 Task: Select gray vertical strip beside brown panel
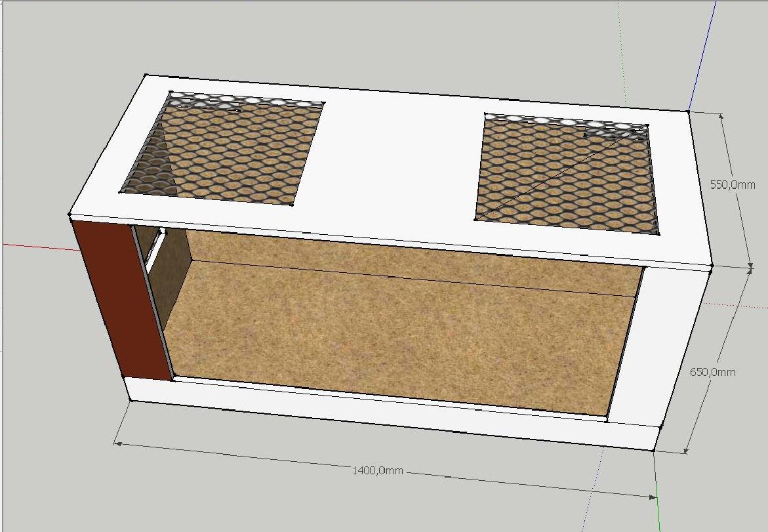[x=152, y=302]
